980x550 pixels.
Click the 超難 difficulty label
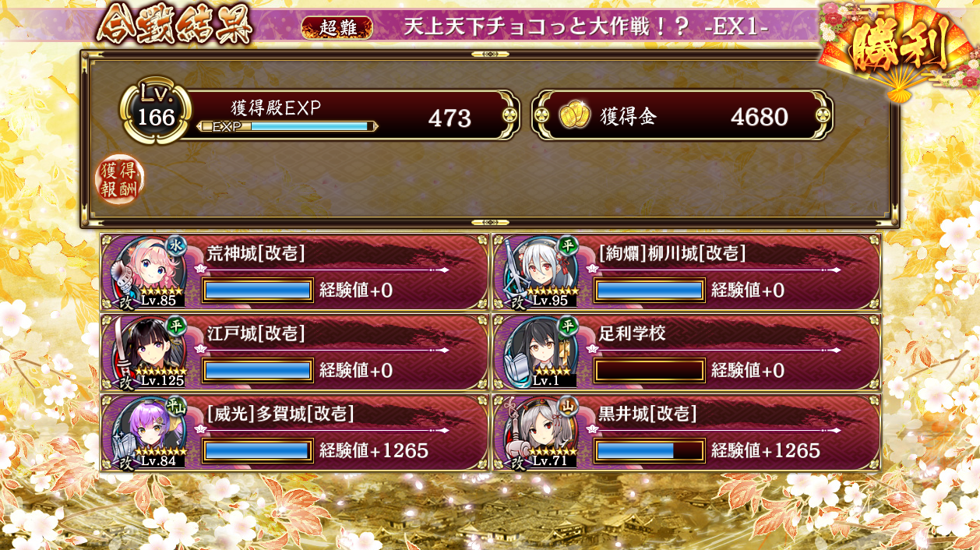tap(337, 27)
